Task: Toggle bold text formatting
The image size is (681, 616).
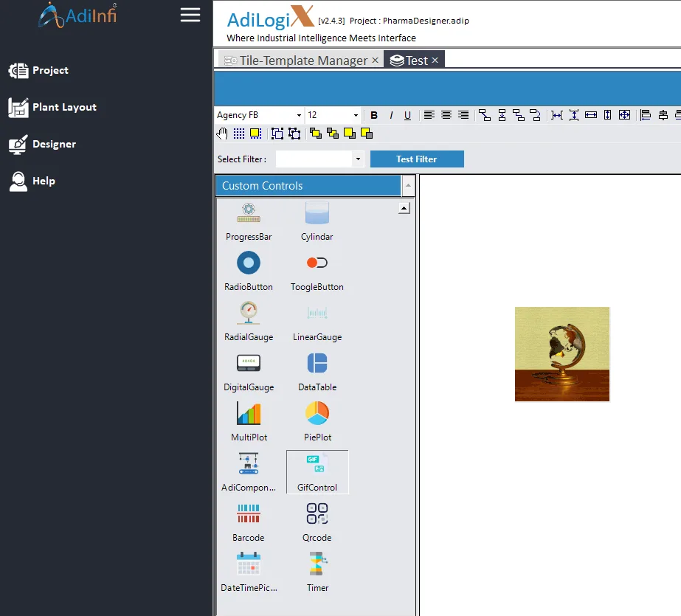Action: tap(374, 115)
